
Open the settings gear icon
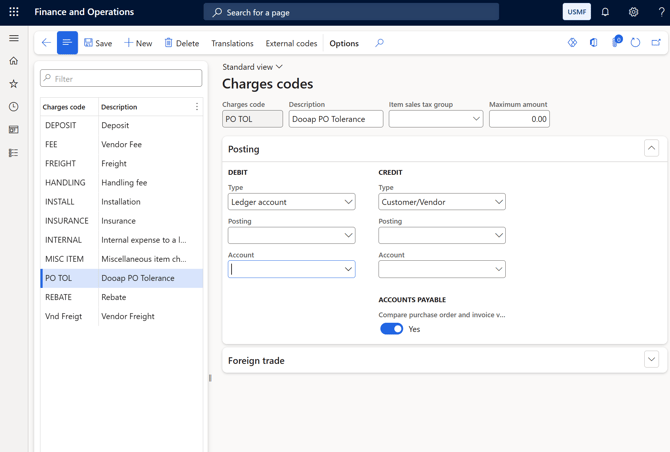pos(633,12)
